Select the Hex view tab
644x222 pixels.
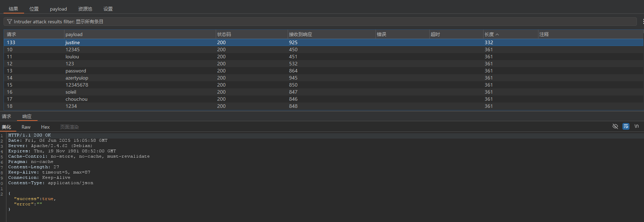pyautogui.click(x=45, y=127)
